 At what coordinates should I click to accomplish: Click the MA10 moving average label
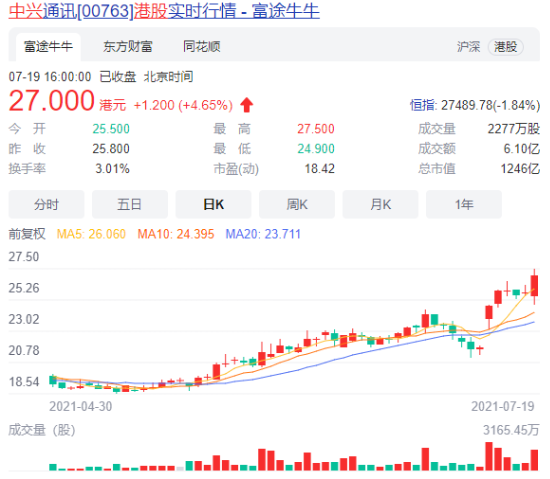click(x=176, y=234)
